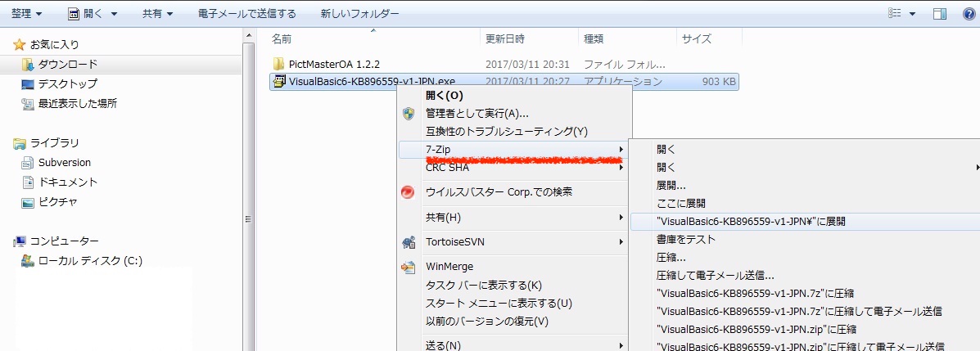The height and width of the screenshot is (351, 980).
Task: Extract to "VisualBasic6-KB896559-v1-JPN¥"に展開
Action: pos(806,221)
